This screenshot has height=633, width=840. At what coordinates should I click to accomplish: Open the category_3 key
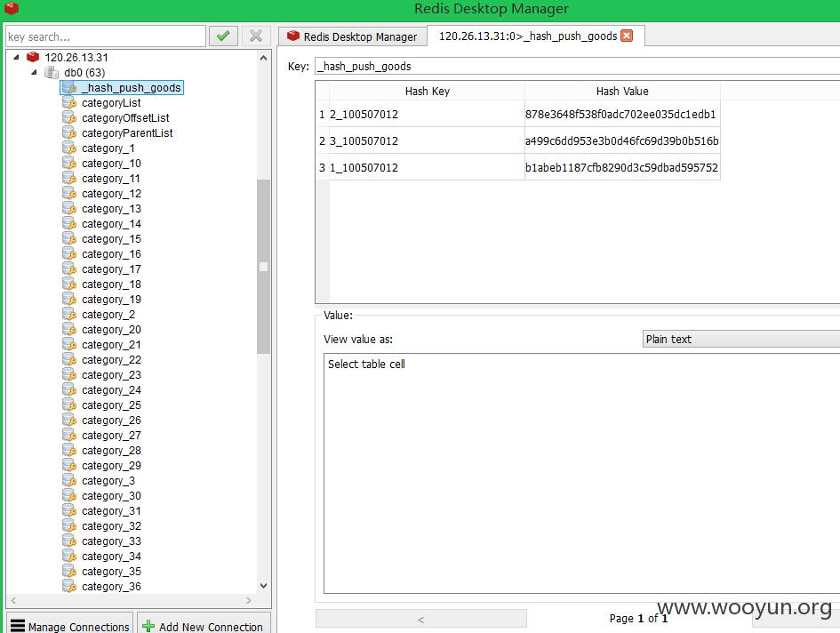coord(108,481)
